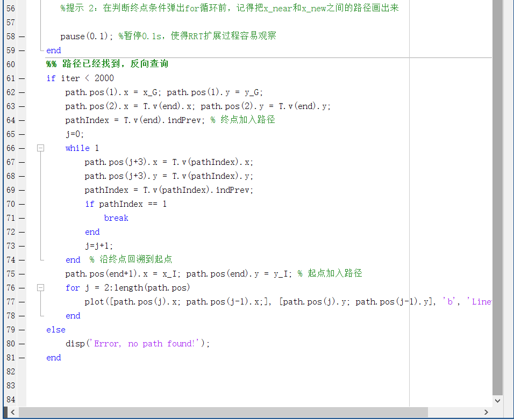Click the comment '% 终点加入路径'
This screenshot has width=514, height=420.
(x=242, y=120)
